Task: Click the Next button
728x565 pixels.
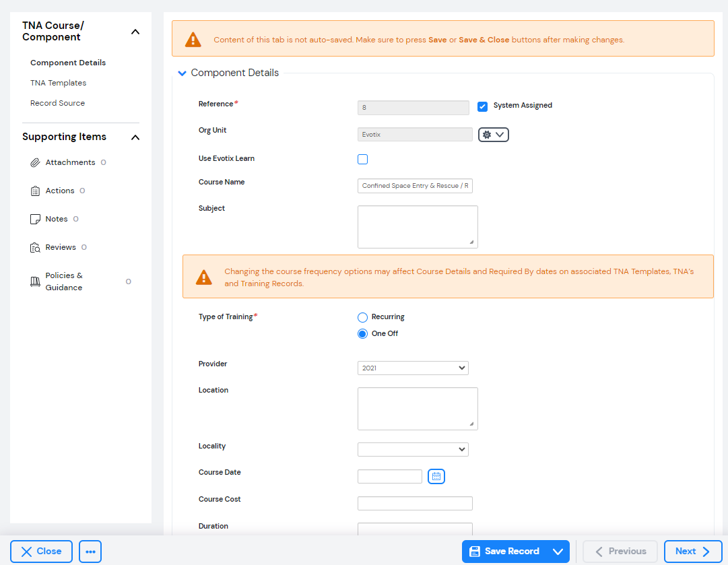Action: (692, 552)
